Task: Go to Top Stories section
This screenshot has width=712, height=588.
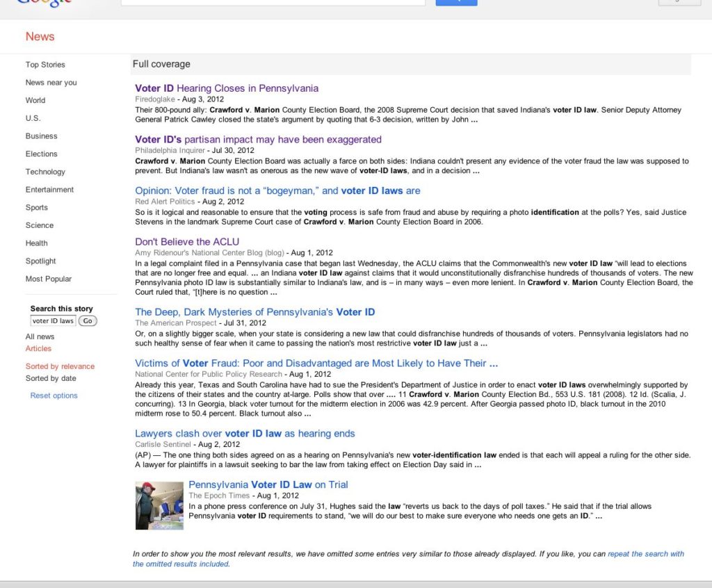Action: click(45, 65)
